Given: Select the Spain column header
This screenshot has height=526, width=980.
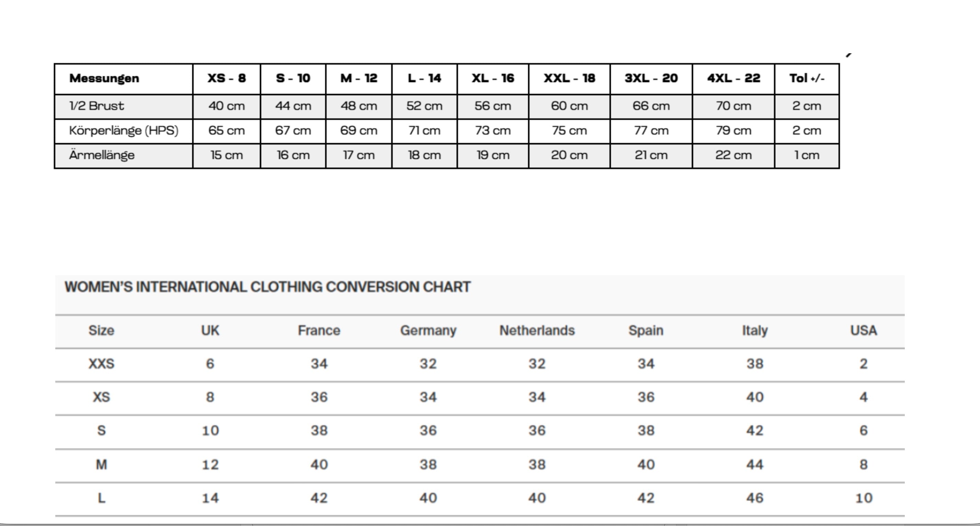Looking at the screenshot, I should (x=646, y=331).
